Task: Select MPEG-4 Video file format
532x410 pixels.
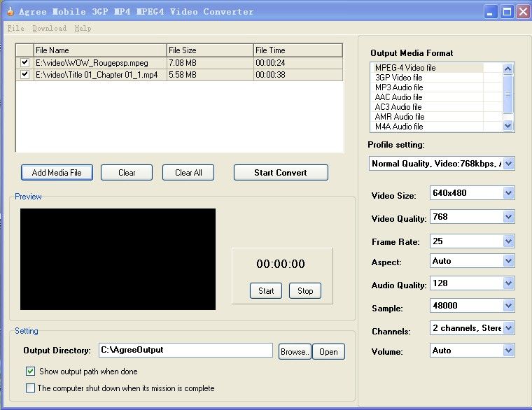Action: [x=427, y=67]
